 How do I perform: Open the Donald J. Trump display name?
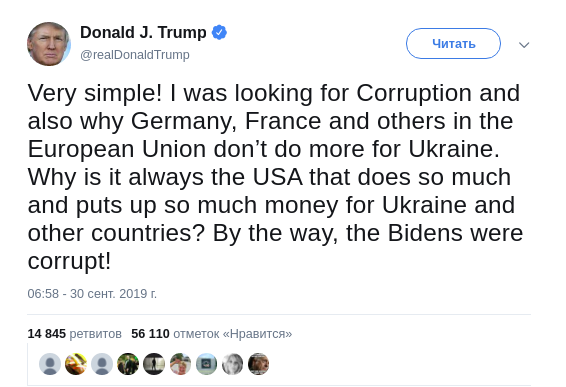143,32
